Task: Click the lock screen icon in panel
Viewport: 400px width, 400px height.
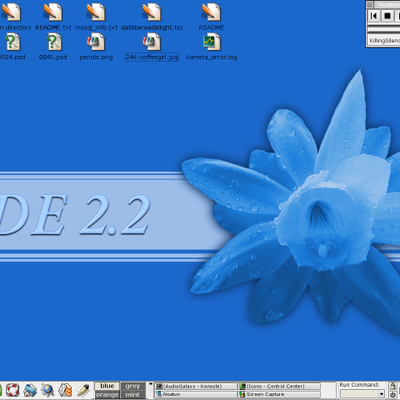Action: click(393, 386)
